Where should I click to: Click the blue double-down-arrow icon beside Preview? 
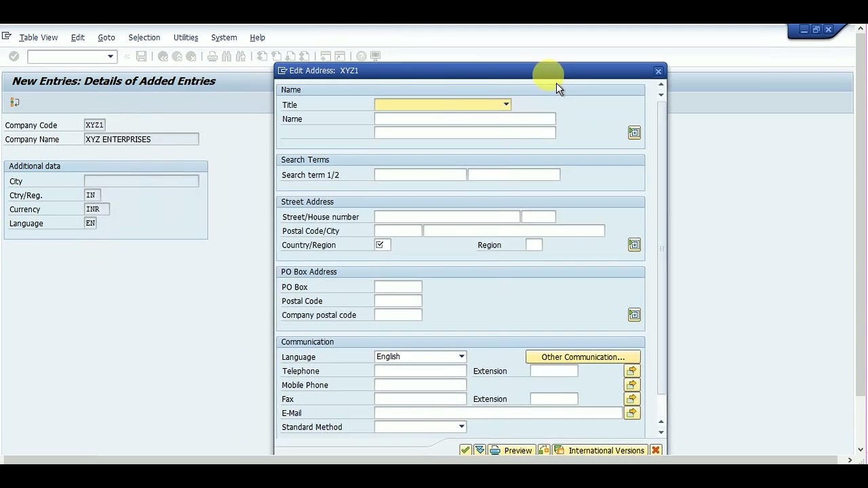479,450
